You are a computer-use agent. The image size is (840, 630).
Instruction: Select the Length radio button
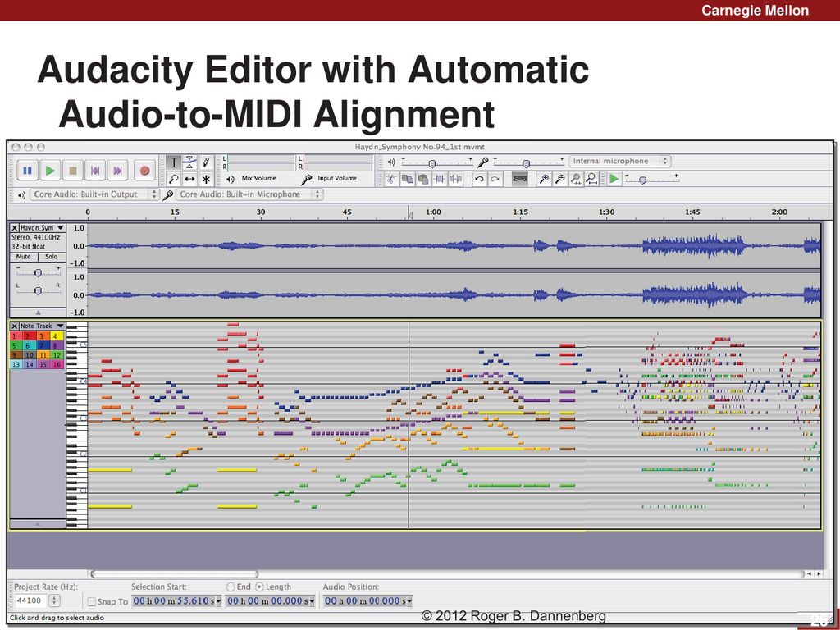(260, 587)
